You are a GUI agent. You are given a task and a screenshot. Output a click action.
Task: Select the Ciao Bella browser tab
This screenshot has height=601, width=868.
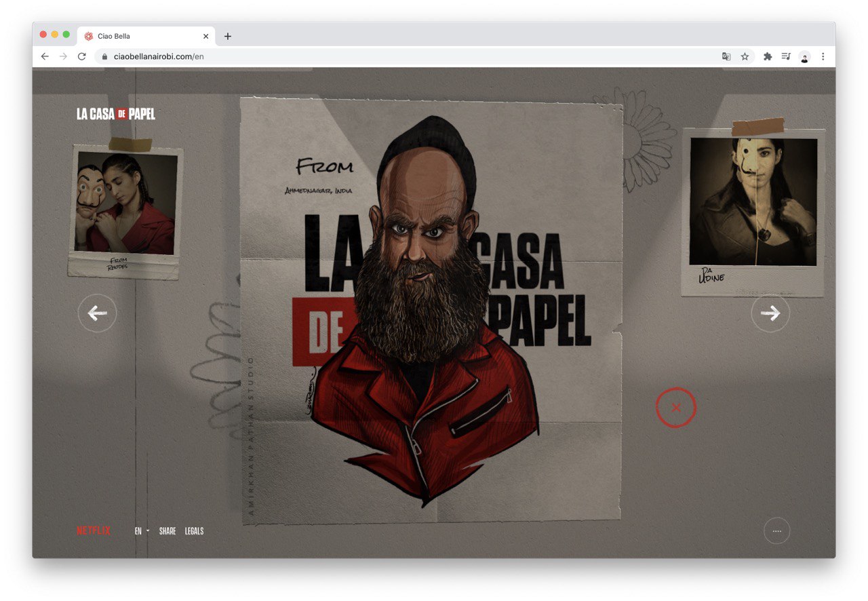pos(146,37)
